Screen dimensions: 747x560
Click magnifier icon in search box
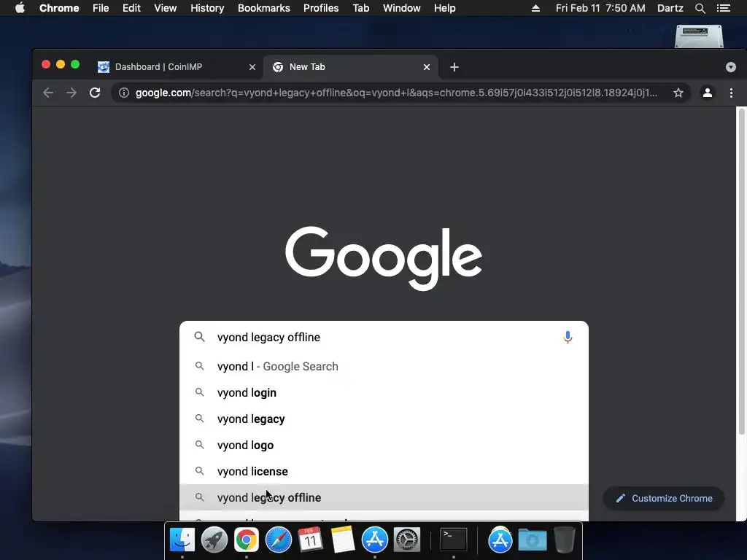pyautogui.click(x=200, y=337)
